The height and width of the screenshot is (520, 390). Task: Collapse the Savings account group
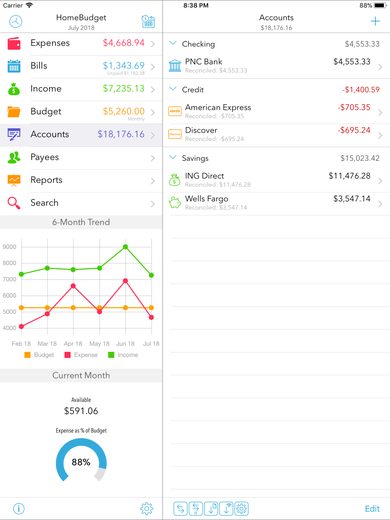tap(173, 157)
